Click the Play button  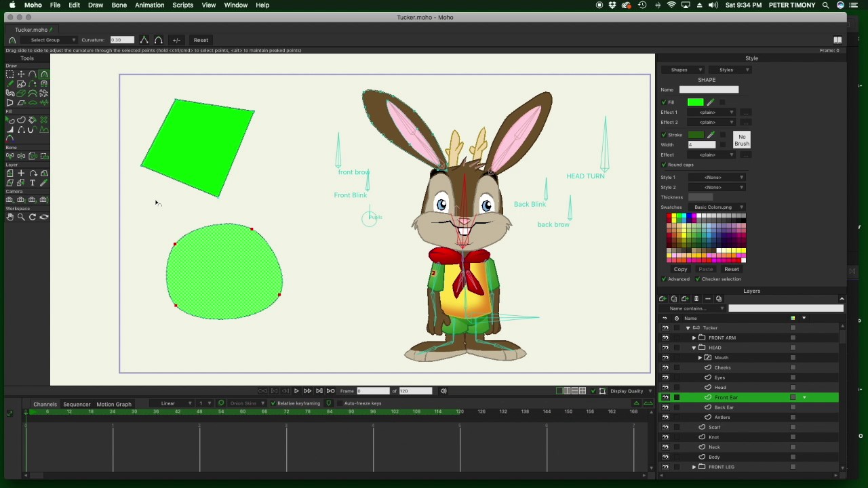pyautogui.click(x=296, y=391)
